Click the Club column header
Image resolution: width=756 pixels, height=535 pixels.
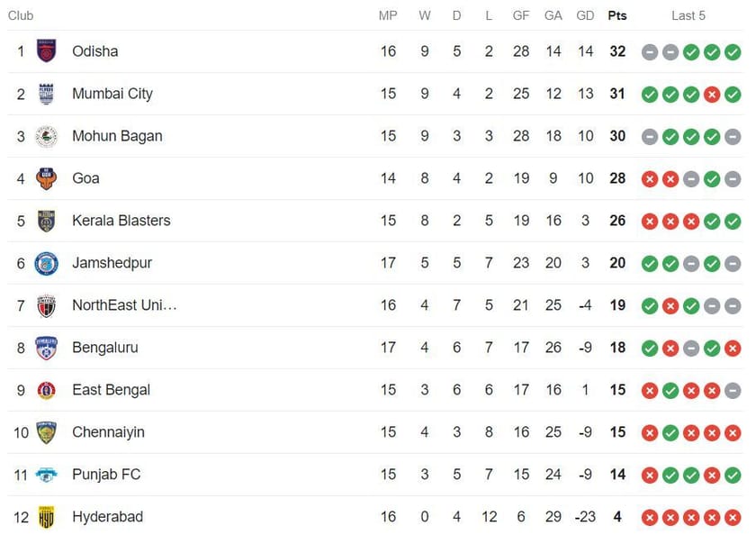(x=21, y=15)
